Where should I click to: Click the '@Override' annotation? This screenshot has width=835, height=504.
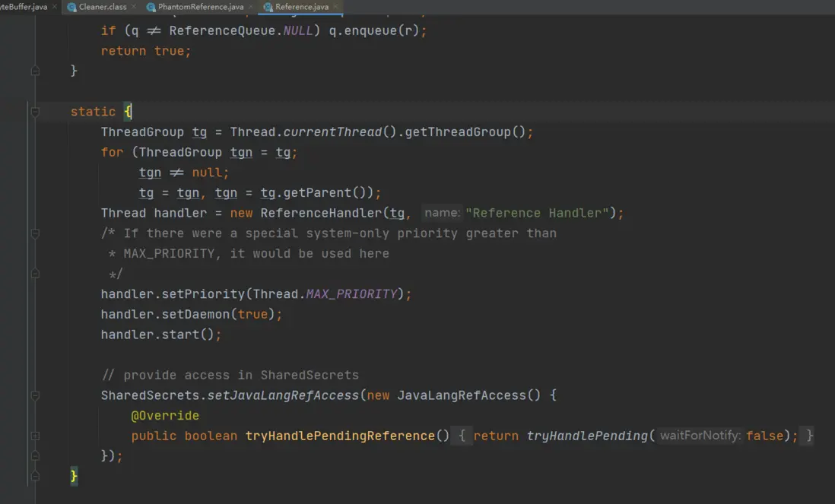tap(165, 416)
